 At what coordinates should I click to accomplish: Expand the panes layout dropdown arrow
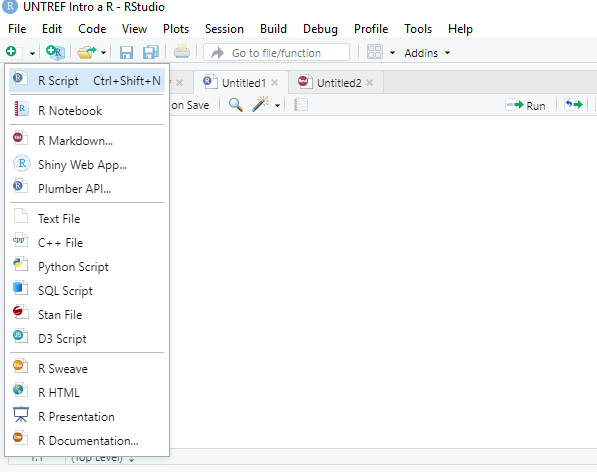392,53
